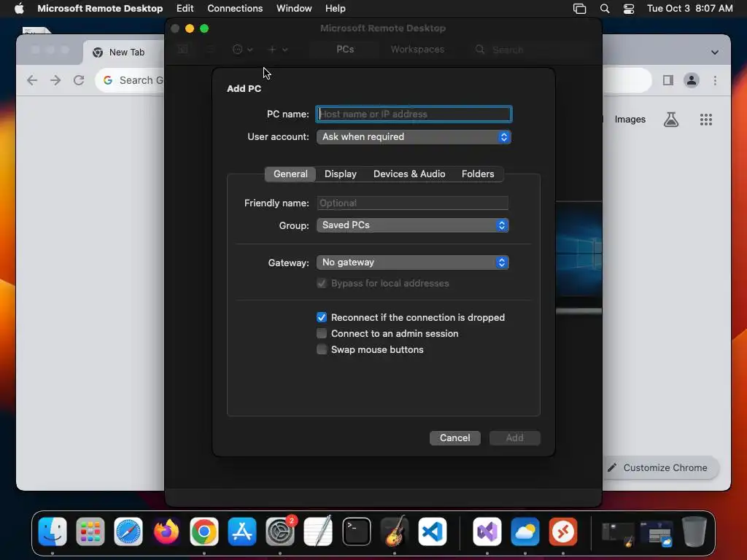Open System Settings from the Dock
Viewport: 747px width, 560px height.
coord(280,532)
